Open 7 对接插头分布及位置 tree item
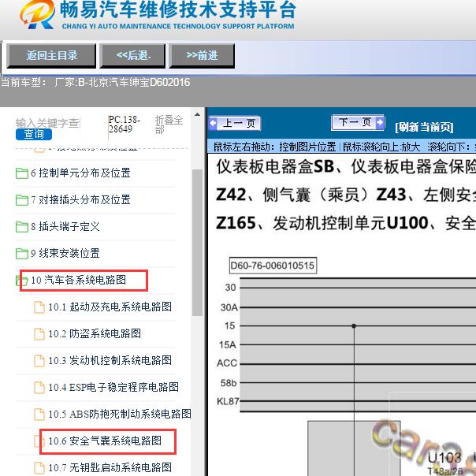The image size is (476, 476). click(x=80, y=199)
